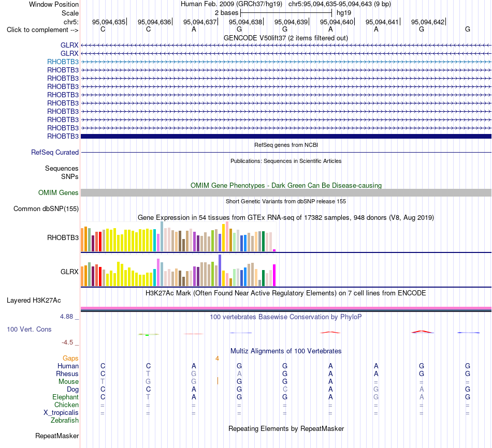Click the GLRX GTEx expression bar chart
Viewport: 492px width, 448px height.
178,271
